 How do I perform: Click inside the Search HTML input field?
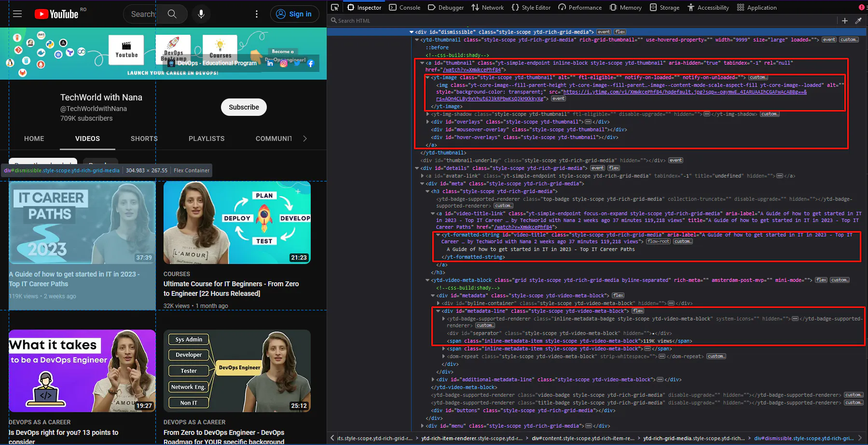[367, 20]
